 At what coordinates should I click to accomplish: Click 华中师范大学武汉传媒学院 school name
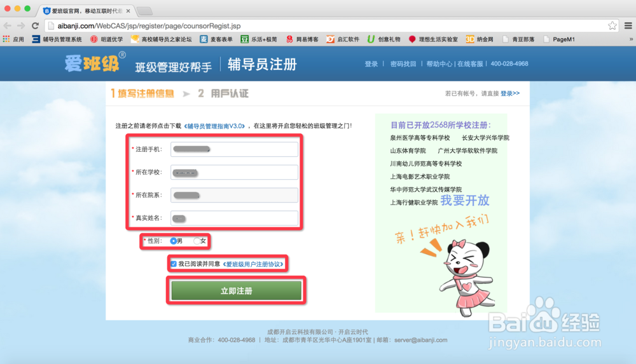click(x=426, y=189)
